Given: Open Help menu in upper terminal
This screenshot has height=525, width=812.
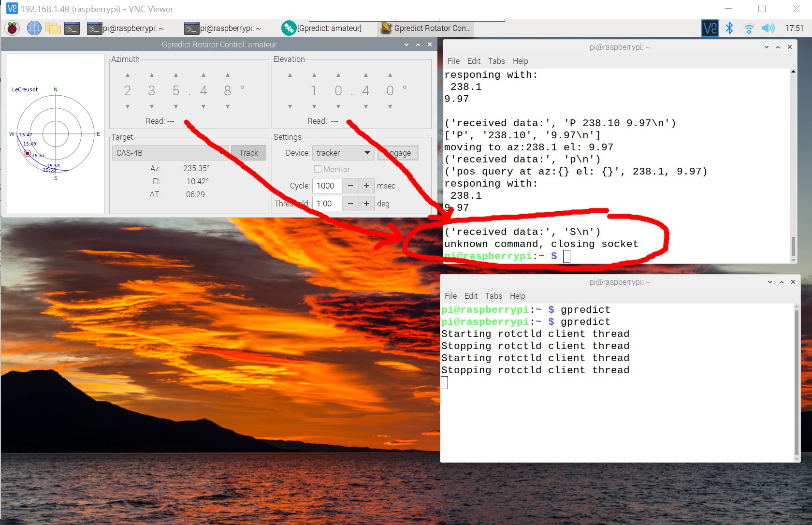Looking at the screenshot, I should 520,61.
